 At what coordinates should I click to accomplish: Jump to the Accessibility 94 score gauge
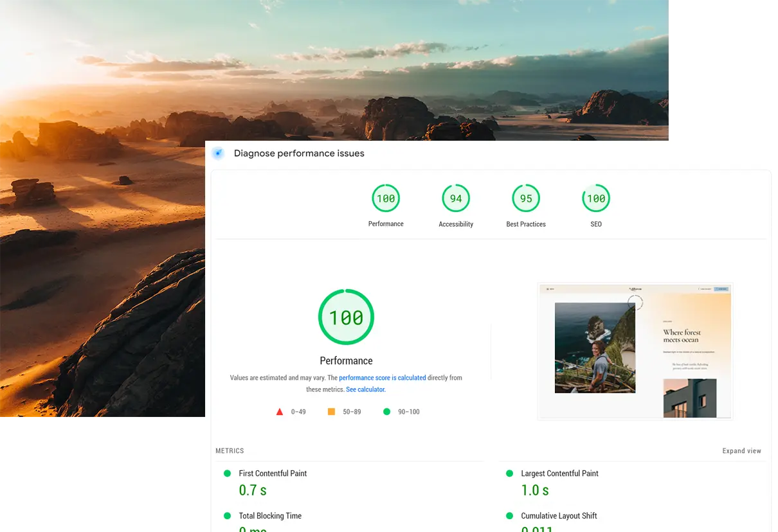(x=456, y=199)
